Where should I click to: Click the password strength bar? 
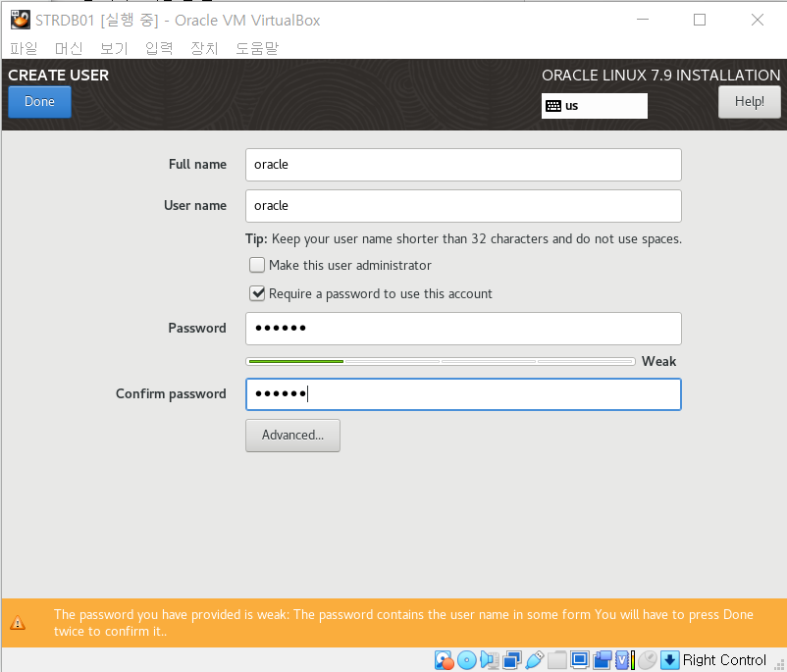pos(441,361)
